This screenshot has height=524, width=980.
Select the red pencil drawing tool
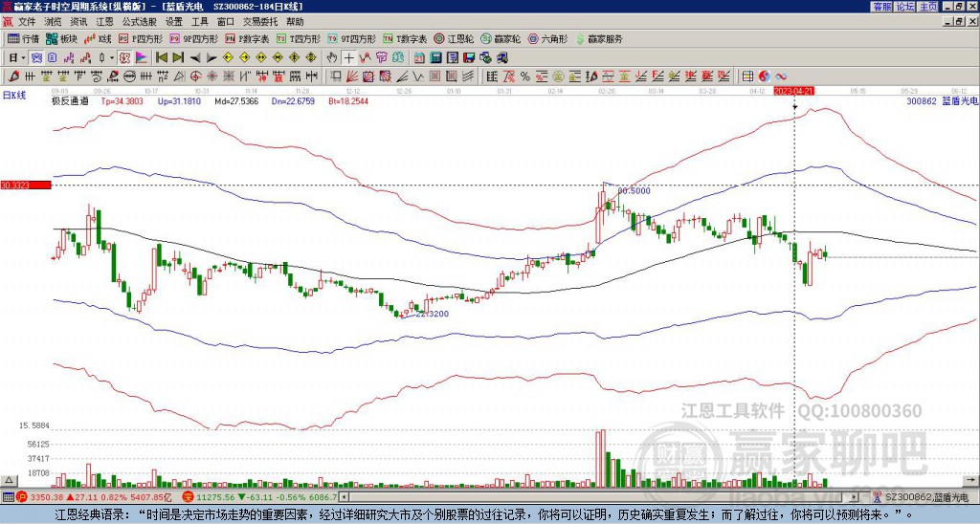[13, 76]
